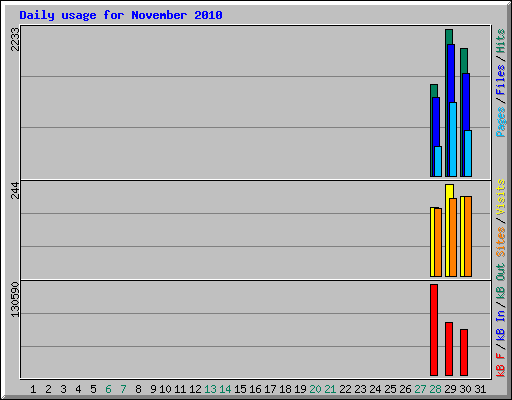The height and width of the screenshot is (400, 512).
Task: Click day 31 label on x-axis
Action: click(x=480, y=389)
